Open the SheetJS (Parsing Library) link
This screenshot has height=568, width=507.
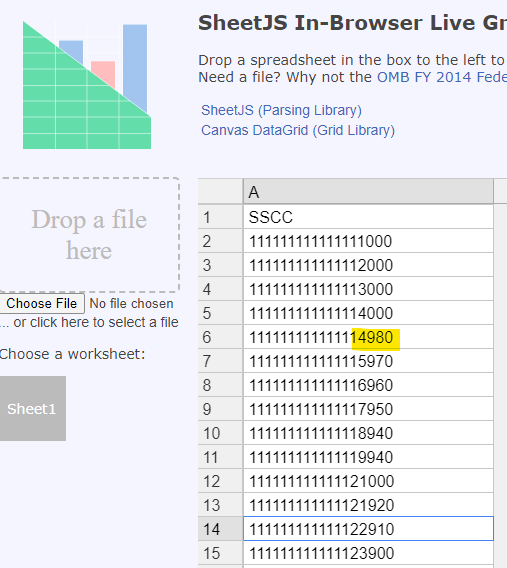point(281,110)
